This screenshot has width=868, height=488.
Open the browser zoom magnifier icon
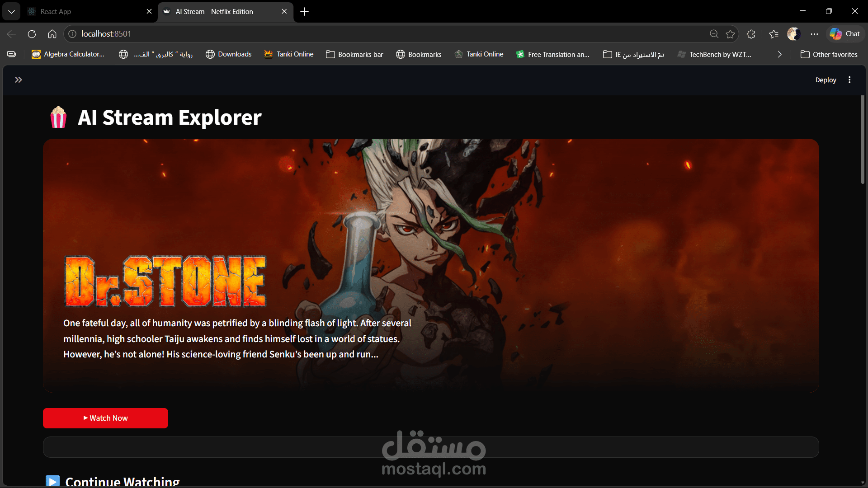(714, 34)
